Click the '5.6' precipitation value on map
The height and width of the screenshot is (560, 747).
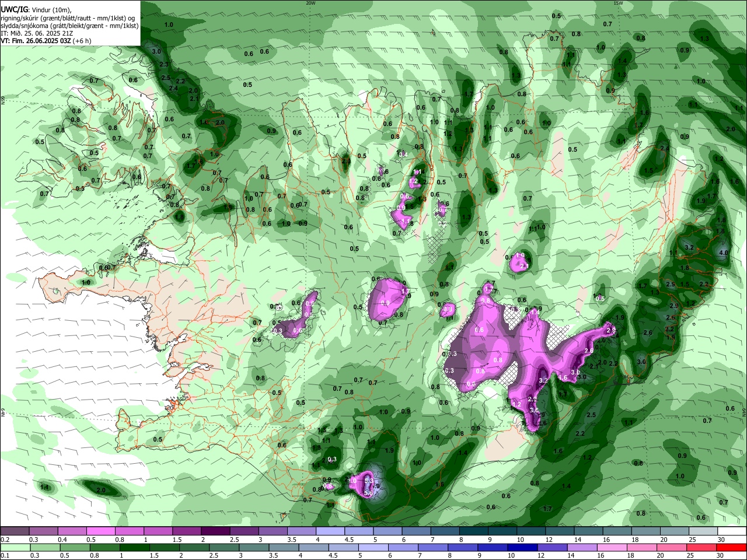pos(368,493)
